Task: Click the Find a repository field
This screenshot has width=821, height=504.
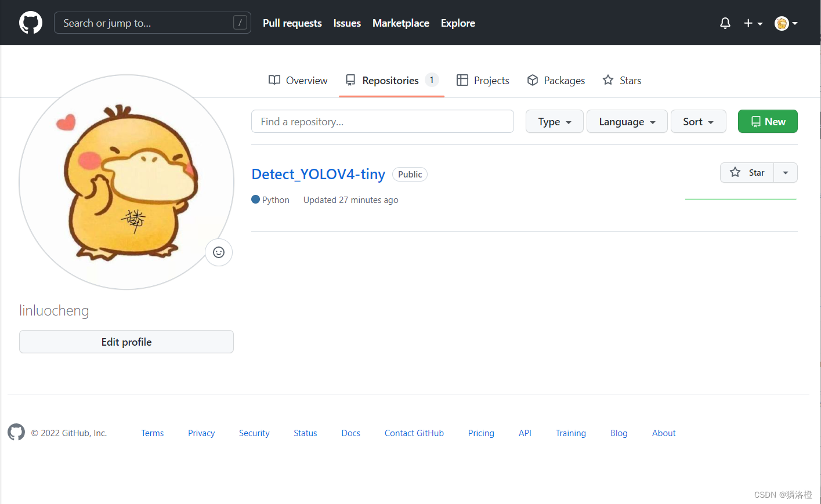Action: tap(382, 121)
